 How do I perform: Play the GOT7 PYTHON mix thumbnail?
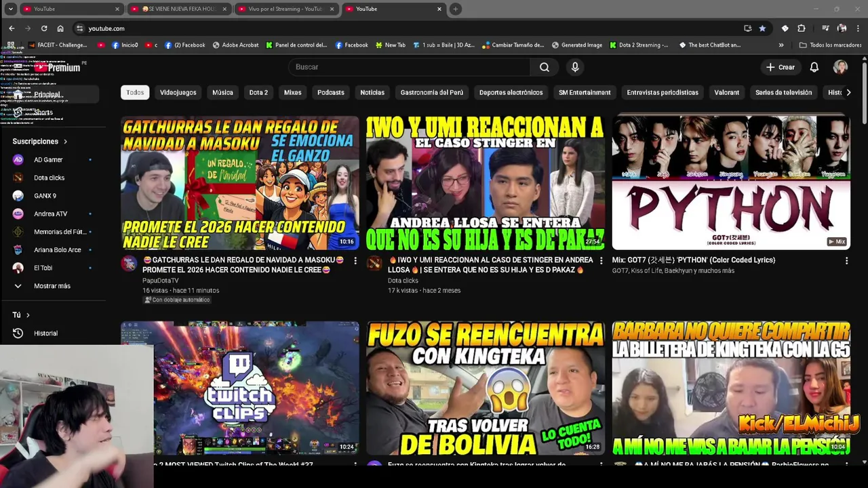point(731,183)
